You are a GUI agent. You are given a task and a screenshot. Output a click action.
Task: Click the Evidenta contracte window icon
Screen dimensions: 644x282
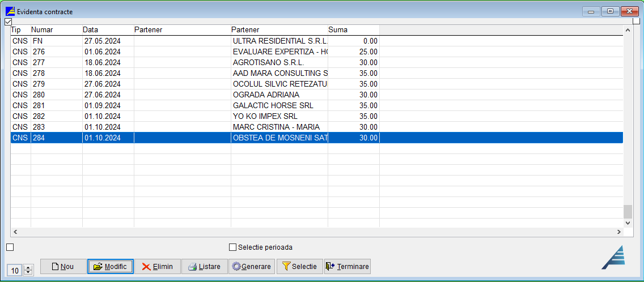pos(10,11)
